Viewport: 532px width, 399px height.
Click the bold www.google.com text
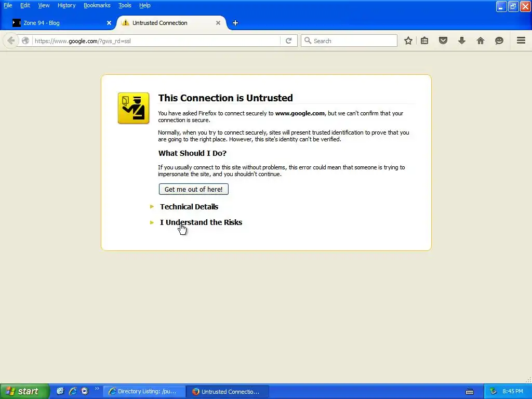tap(300, 113)
